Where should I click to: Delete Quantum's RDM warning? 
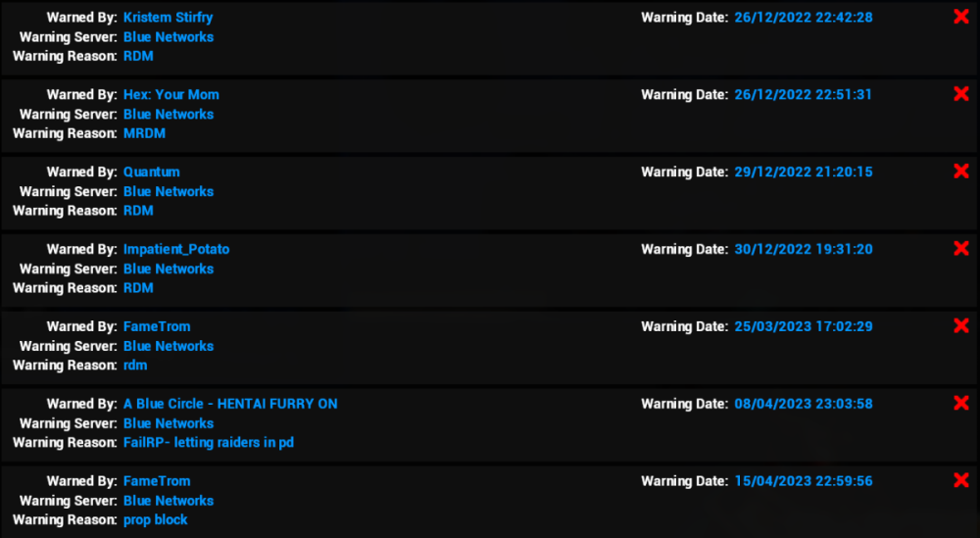(960, 171)
